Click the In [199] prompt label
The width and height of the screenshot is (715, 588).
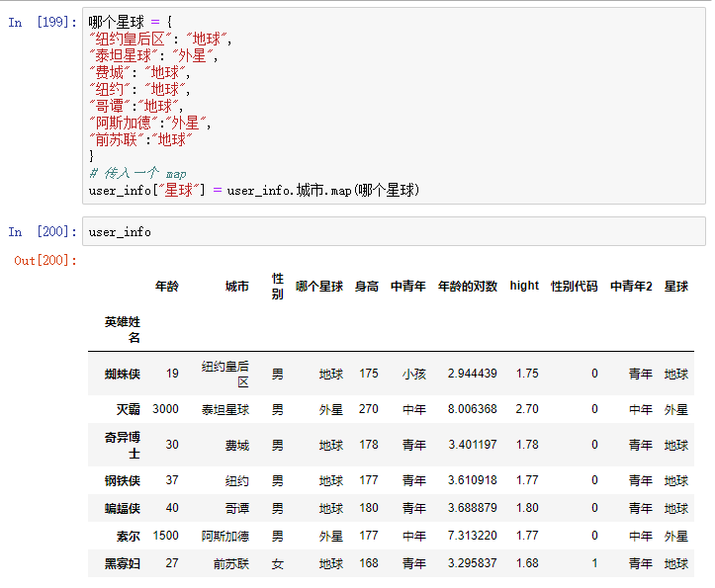[42, 22]
